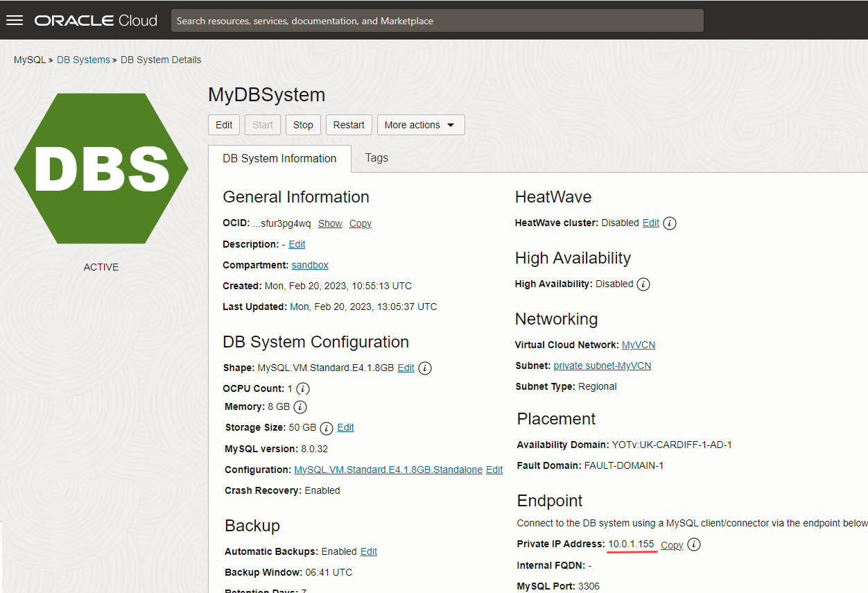This screenshot has height=593, width=868.
Task: Switch to the Tags tab
Action: [x=376, y=158]
